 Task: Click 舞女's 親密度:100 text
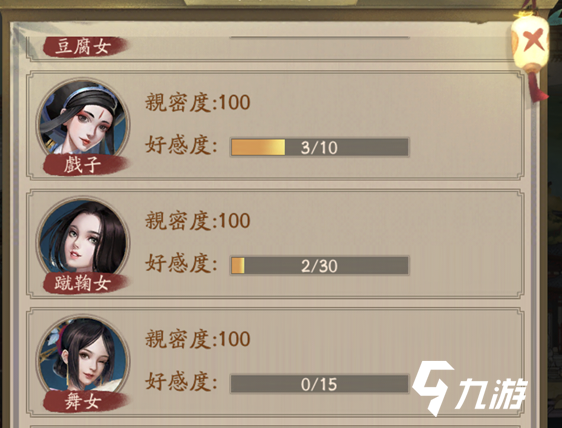pyautogui.click(x=197, y=339)
